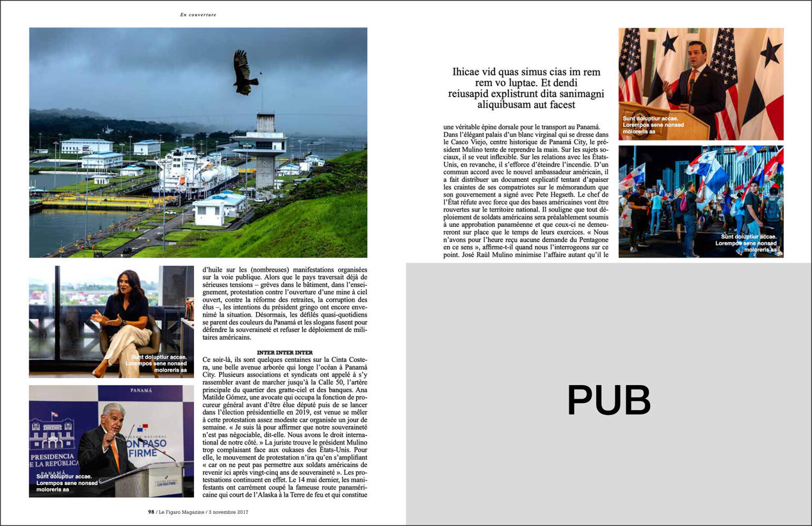Click the Panama Canal locks photo
The height and width of the screenshot is (526, 812).
point(198,143)
